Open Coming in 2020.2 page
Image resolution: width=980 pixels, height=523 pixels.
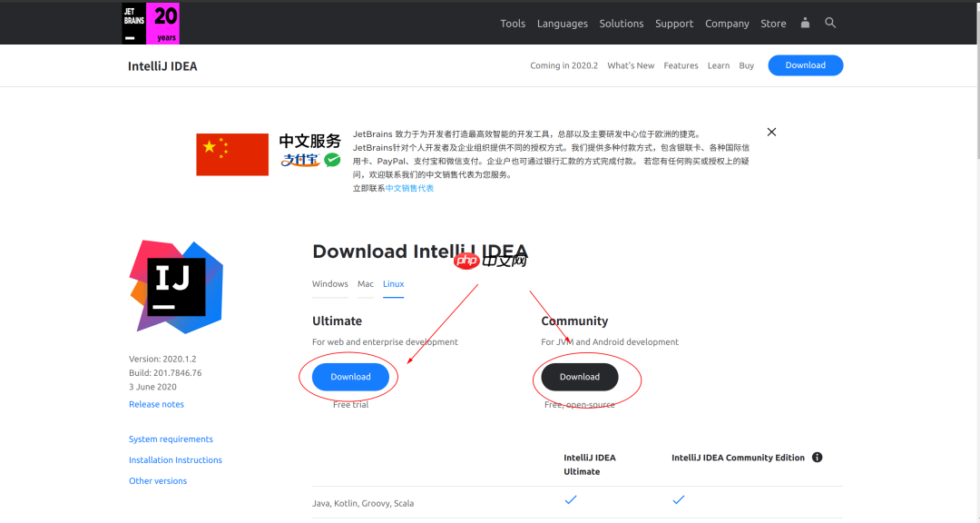tap(563, 65)
